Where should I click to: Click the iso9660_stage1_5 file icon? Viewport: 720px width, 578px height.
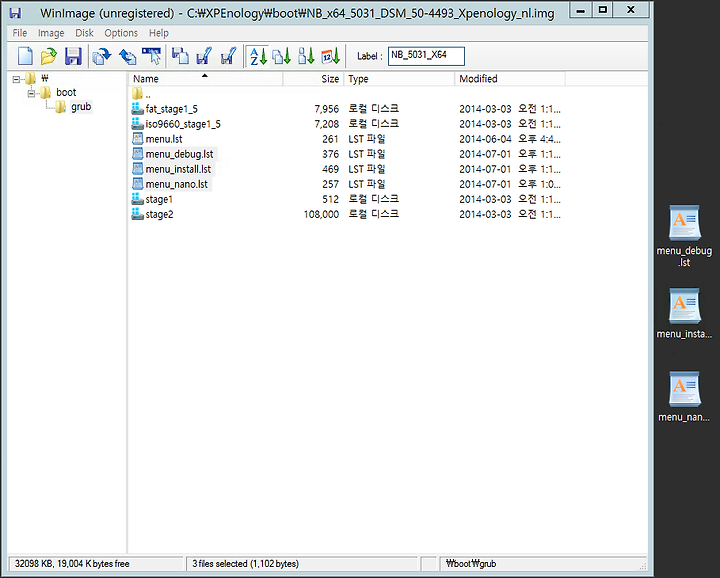point(137,124)
